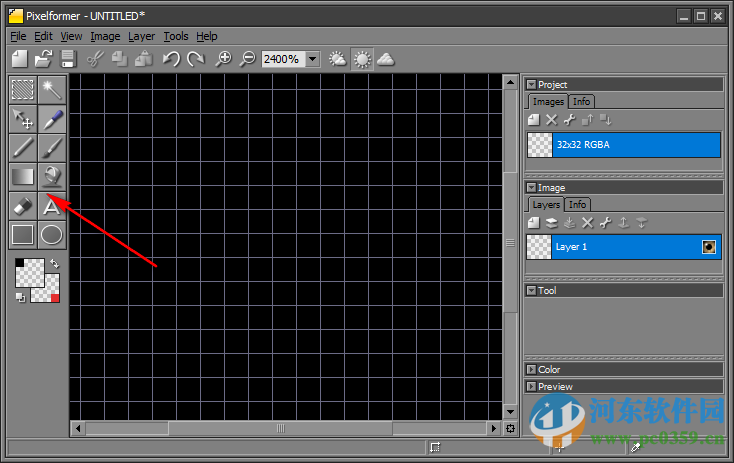This screenshot has height=463, width=734.
Task: Switch to Info tab in Image panel
Action: tap(578, 205)
